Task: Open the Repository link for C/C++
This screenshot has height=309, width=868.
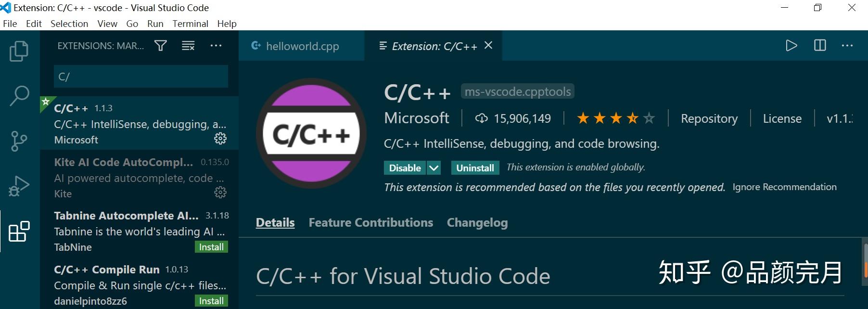Action: (708, 118)
